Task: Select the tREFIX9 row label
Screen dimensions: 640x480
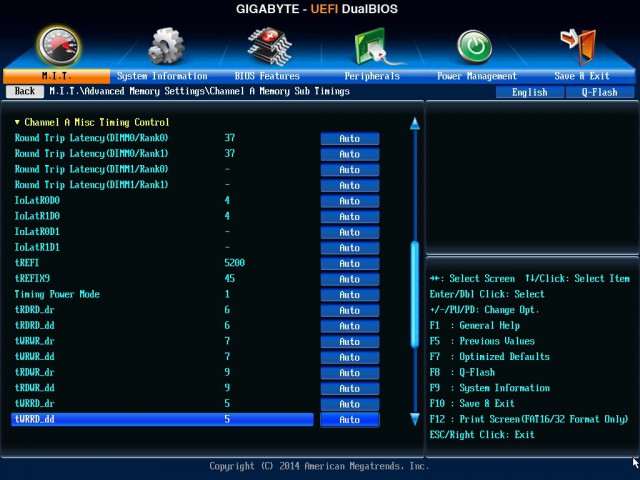Action: click(x=32, y=278)
